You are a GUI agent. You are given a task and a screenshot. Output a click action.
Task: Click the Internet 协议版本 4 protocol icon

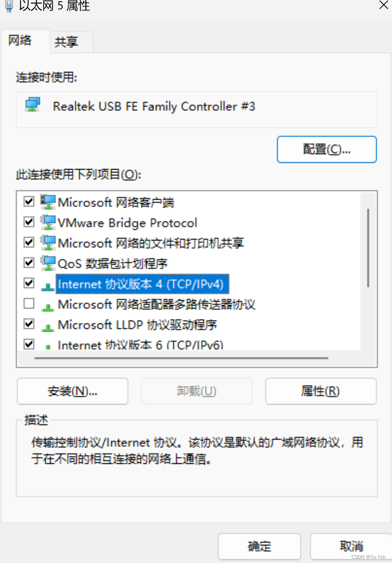click(48, 285)
